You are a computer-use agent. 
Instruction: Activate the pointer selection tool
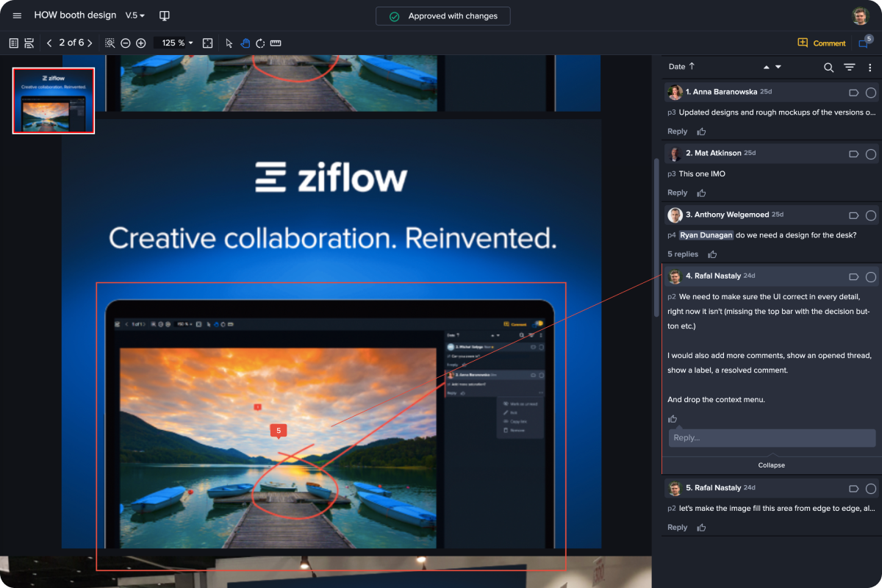(x=229, y=43)
